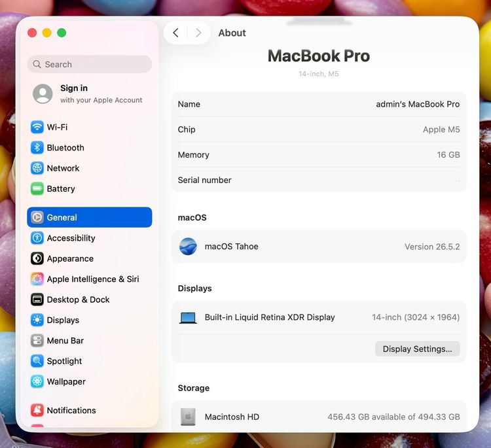Viewport: 491px width, 448px height.
Task: Select the Menu Bar icon
Action: [37, 340]
